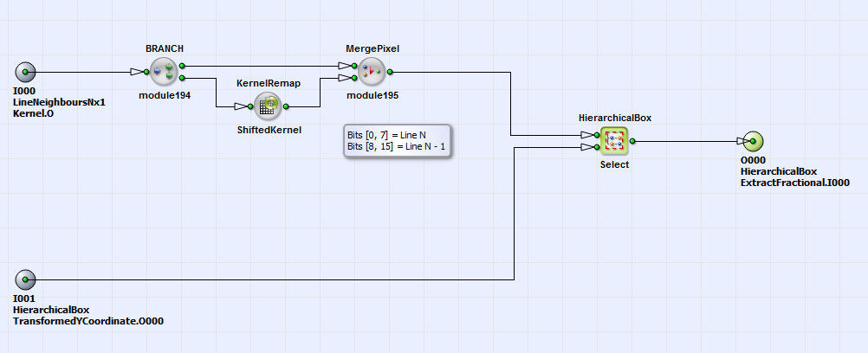This screenshot has height=353, width=868.
Task: Click the HierarchicalBox label above Select
Action: 615,118
